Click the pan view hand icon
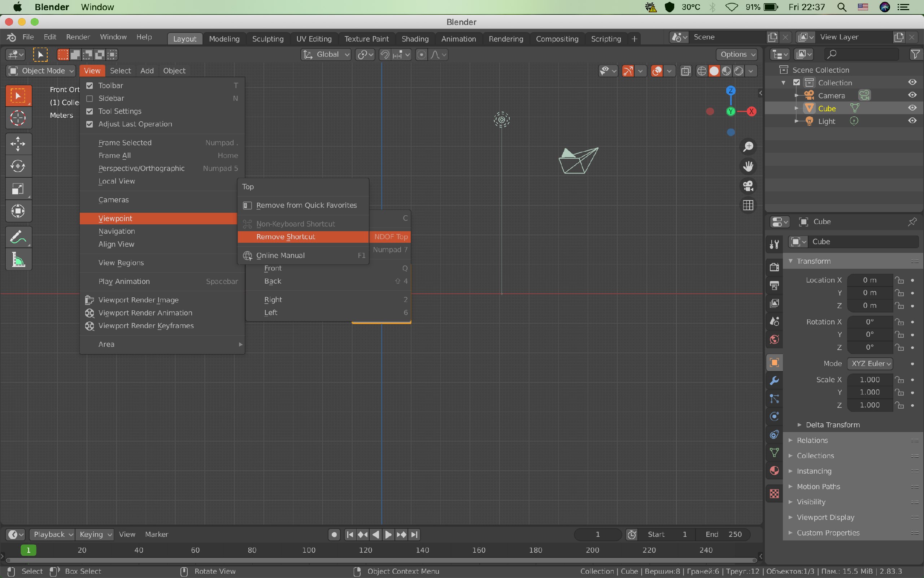Screen dimensions: 924x578 (748, 166)
